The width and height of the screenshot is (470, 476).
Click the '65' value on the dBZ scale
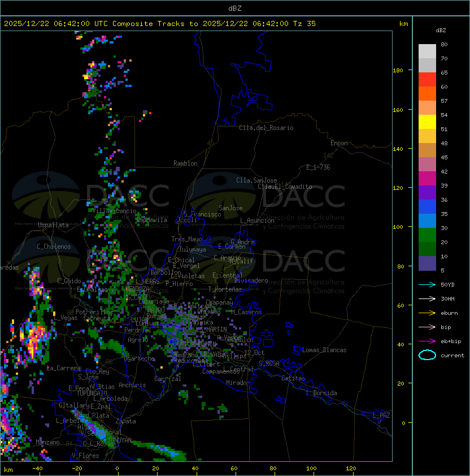(x=444, y=73)
